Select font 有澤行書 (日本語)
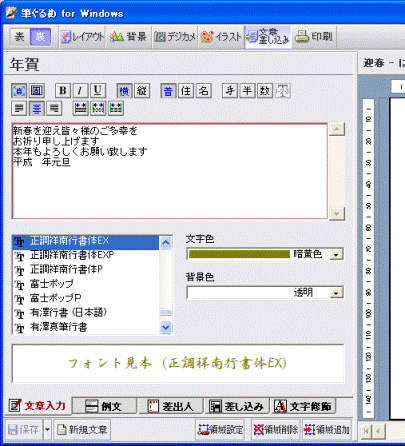This screenshot has height=446, width=405. tap(86, 313)
